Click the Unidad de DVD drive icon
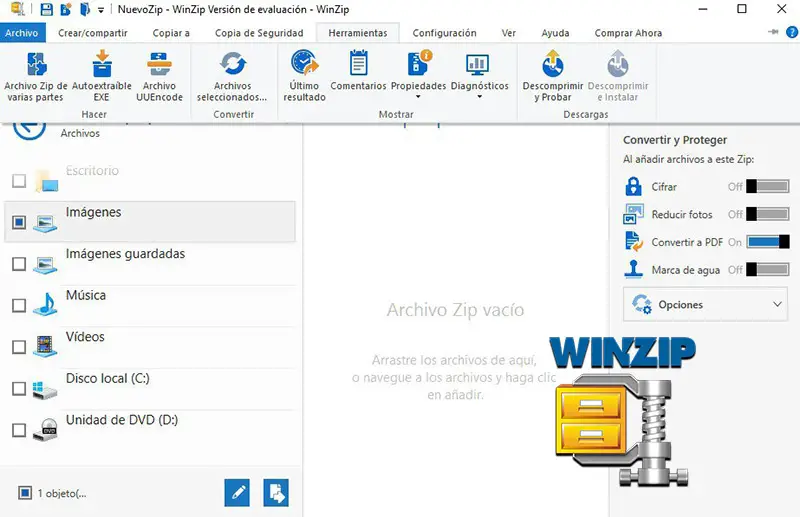The image size is (800, 517). pos(45,430)
